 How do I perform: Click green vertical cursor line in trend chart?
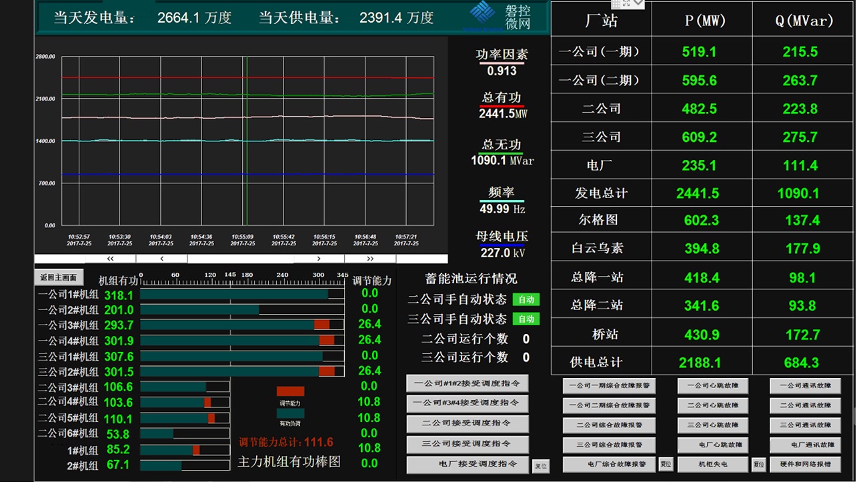point(247,140)
